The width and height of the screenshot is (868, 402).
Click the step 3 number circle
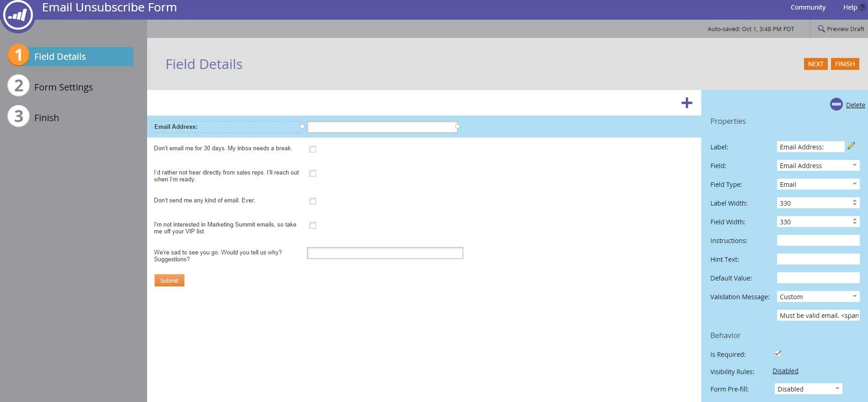click(18, 116)
